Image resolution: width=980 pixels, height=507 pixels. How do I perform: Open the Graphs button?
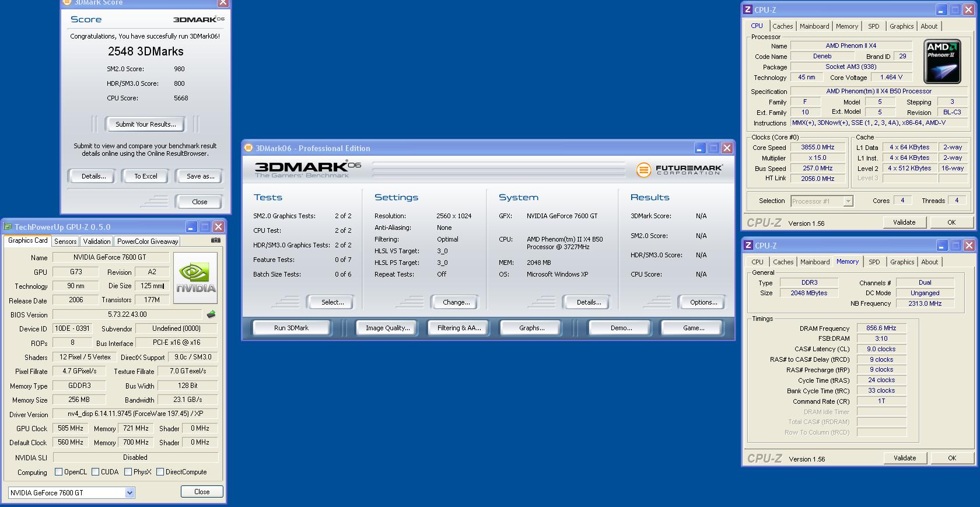(531, 328)
